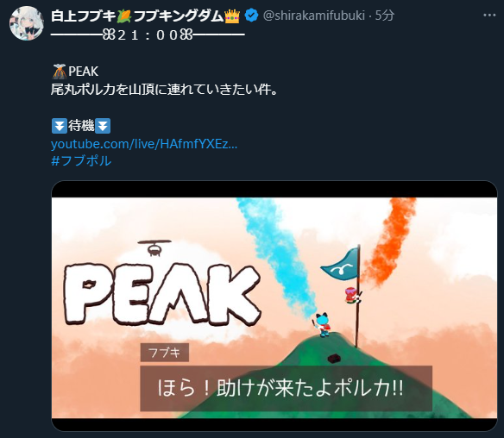Click the teal flag on the hilltop
The image size is (504, 438).
[340, 265]
